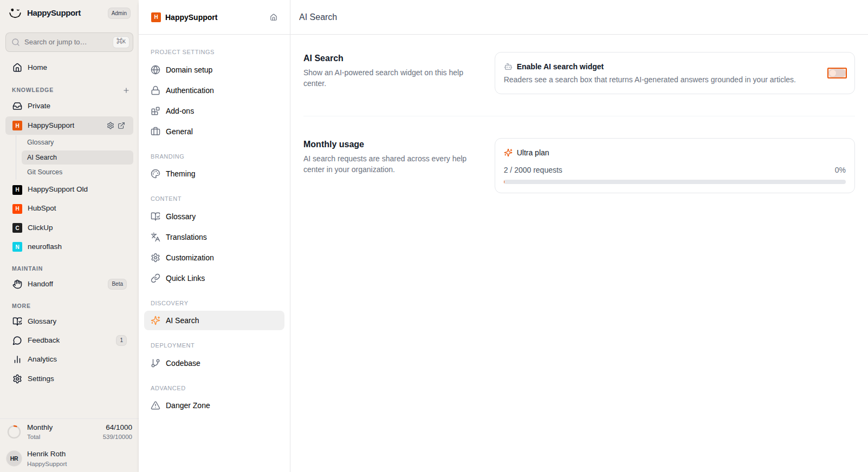Click the Danger Zone warning icon
This screenshot has width=868, height=472.
coord(156,405)
